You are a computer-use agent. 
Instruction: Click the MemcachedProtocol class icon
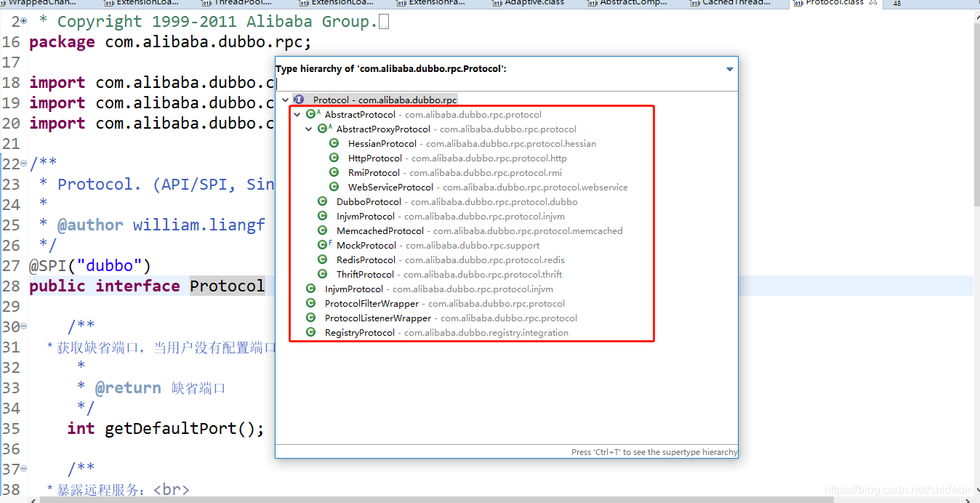322,230
